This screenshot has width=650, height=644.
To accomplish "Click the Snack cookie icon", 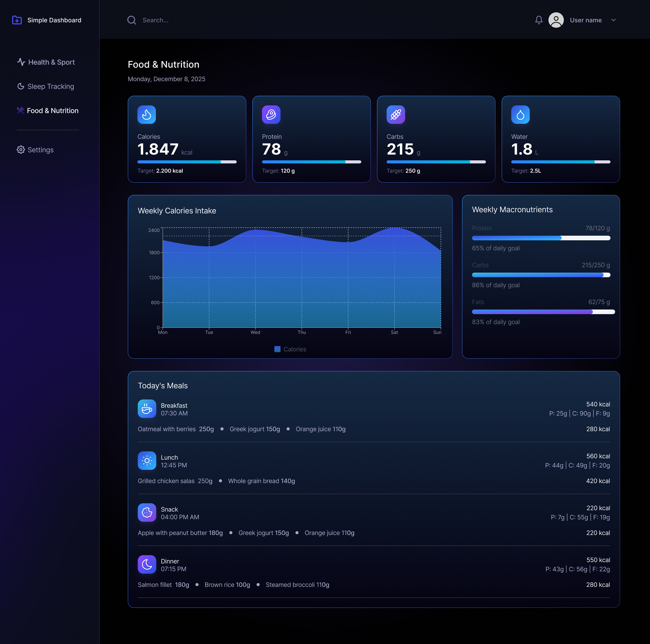I will [x=147, y=512].
